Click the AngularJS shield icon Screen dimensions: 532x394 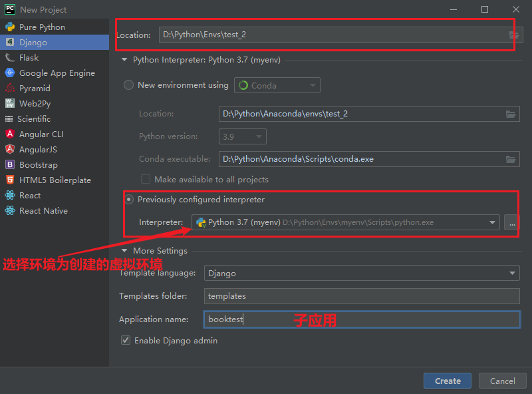pos(10,149)
